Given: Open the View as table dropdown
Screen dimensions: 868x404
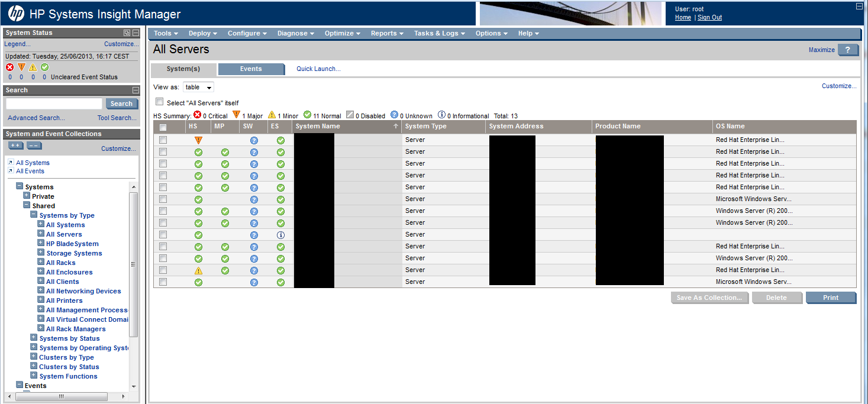Looking at the screenshot, I should (198, 87).
